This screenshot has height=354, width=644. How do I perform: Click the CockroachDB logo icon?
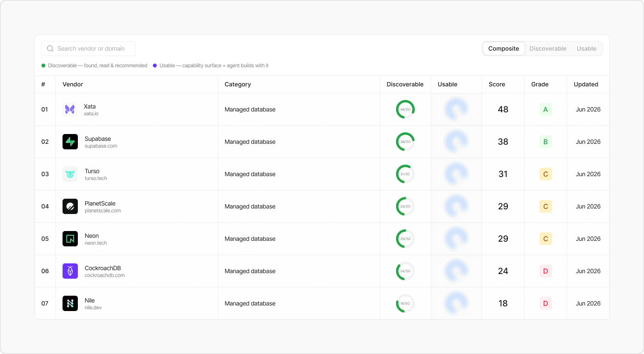[70, 271]
